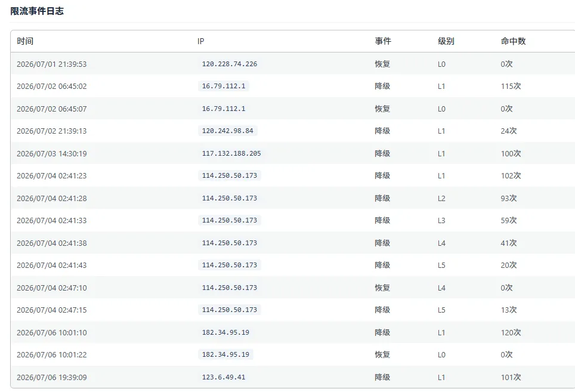Click the 时间 column header
The image size is (575, 392).
[25, 41]
